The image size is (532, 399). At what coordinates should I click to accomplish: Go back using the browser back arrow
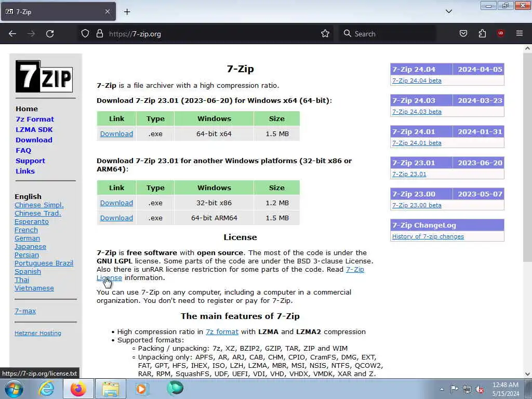click(x=12, y=34)
